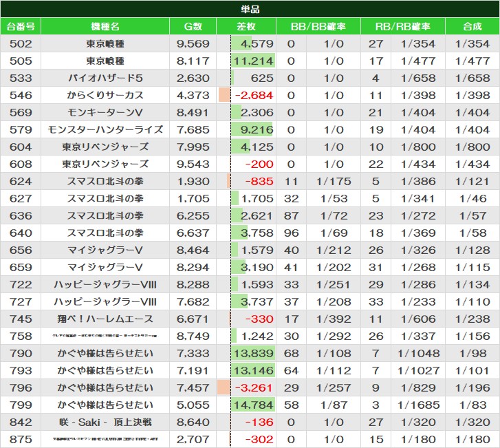Click RB probability 1/658
The width and height of the screenshot is (500, 448).
pyautogui.click(x=418, y=78)
